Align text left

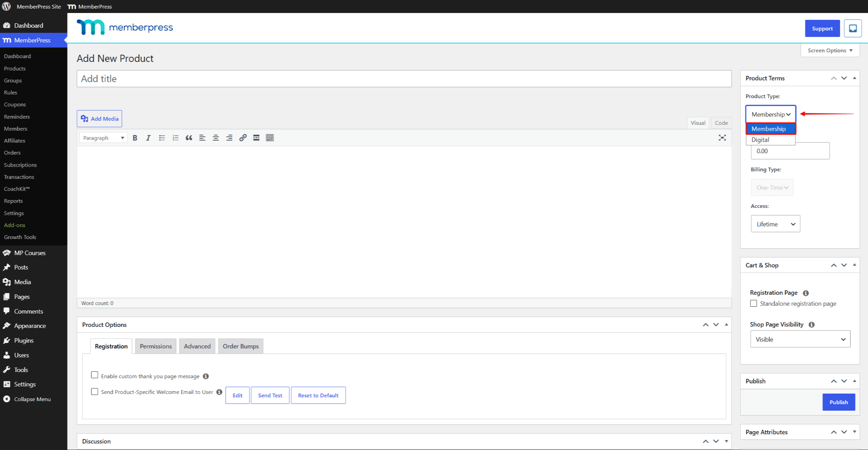[x=202, y=138]
